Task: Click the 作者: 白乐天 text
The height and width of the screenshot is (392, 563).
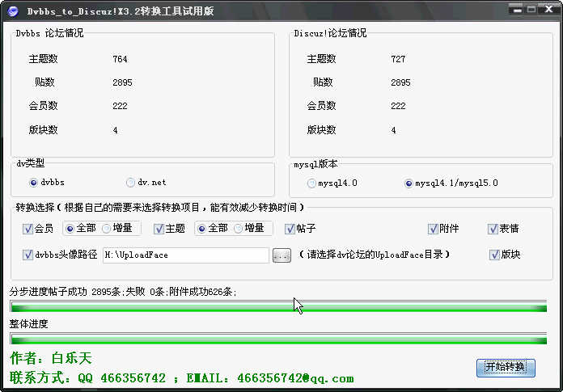Action: pos(51,358)
